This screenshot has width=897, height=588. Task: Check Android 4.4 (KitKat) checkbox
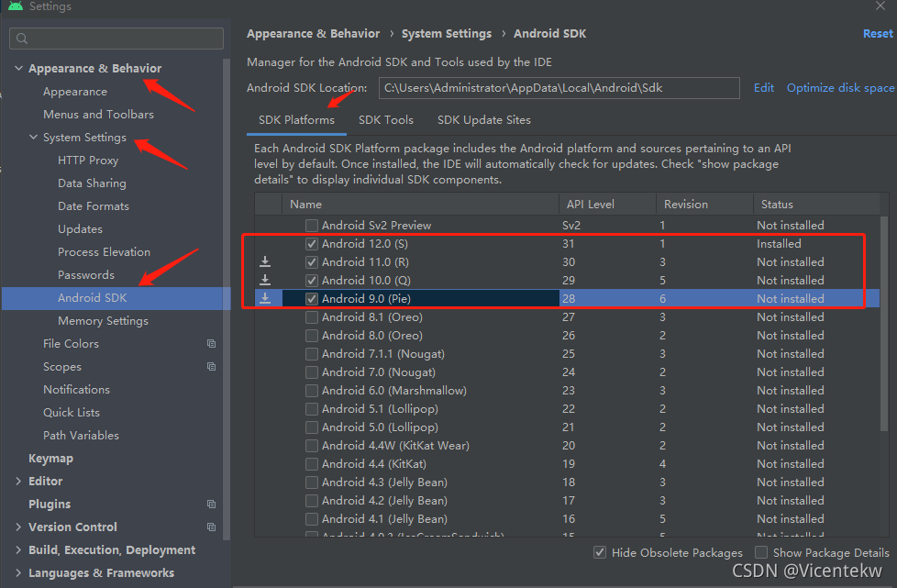311,464
